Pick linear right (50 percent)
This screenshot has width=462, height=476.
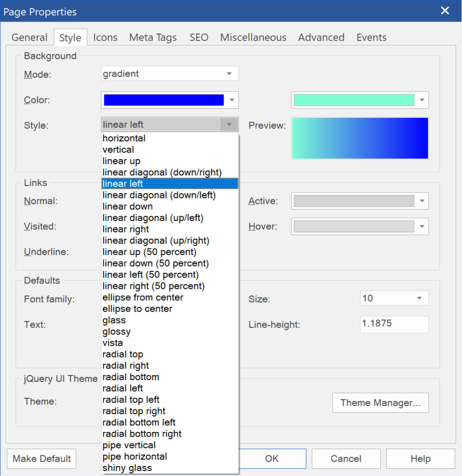coord(170,286)
